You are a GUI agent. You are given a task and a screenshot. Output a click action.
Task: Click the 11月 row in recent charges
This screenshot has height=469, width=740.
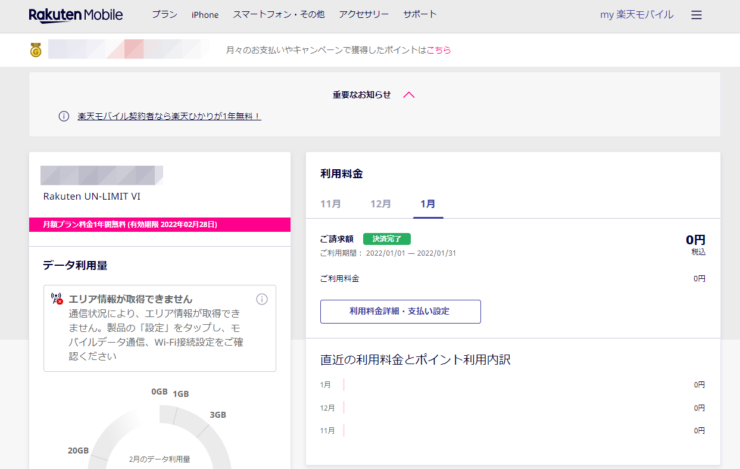512,430
